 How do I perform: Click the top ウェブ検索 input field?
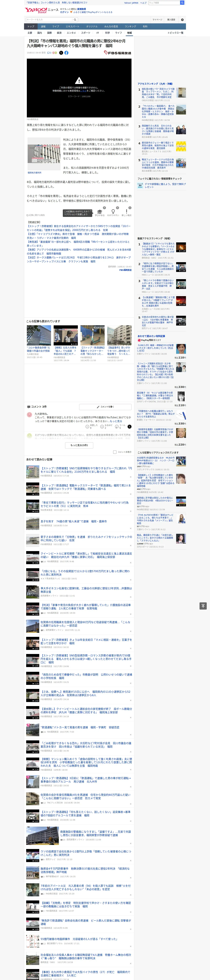[164, 3]
